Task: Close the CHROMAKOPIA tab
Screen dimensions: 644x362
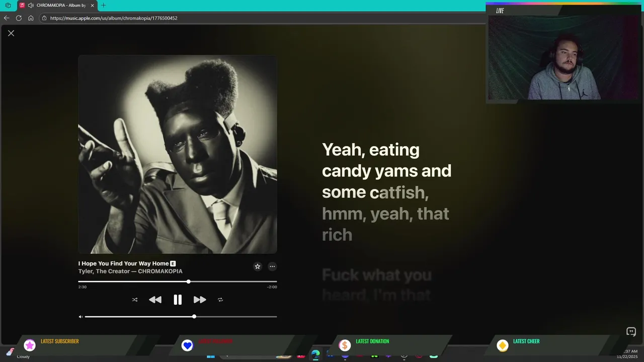Action: click(92, 6)
